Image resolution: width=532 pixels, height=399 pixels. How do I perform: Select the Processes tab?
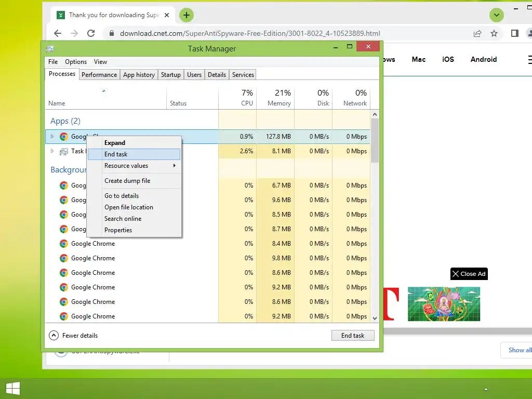(62, 74)
